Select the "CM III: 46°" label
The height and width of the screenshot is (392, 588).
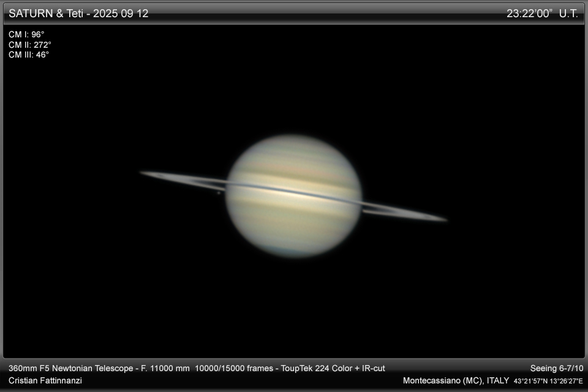29,55
